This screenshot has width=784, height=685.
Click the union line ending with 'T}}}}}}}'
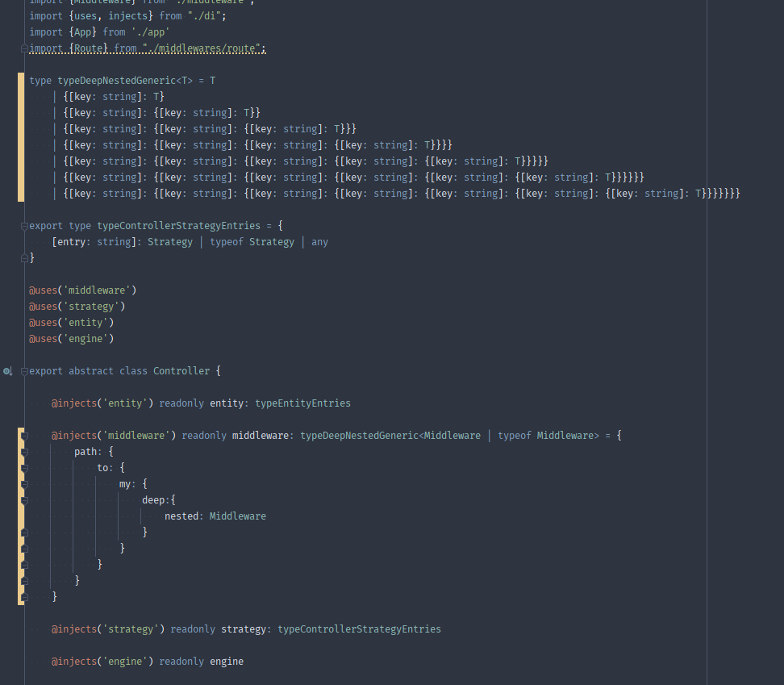(402, 194)
